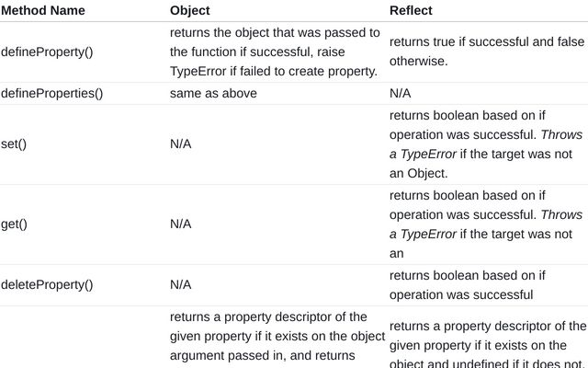Click the Object column header
588x368 pixels.
[x=190, y=11]
